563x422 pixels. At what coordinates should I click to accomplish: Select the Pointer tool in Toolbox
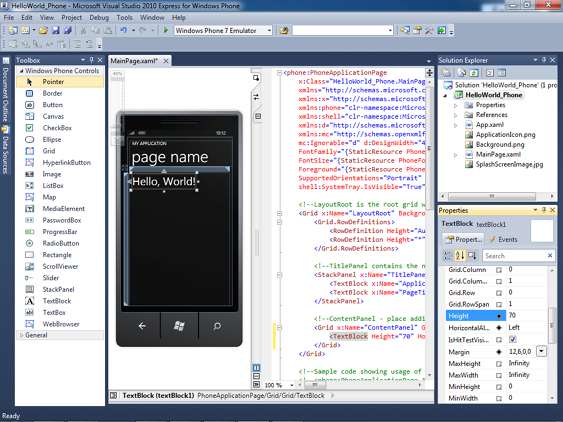coord(60,82)
